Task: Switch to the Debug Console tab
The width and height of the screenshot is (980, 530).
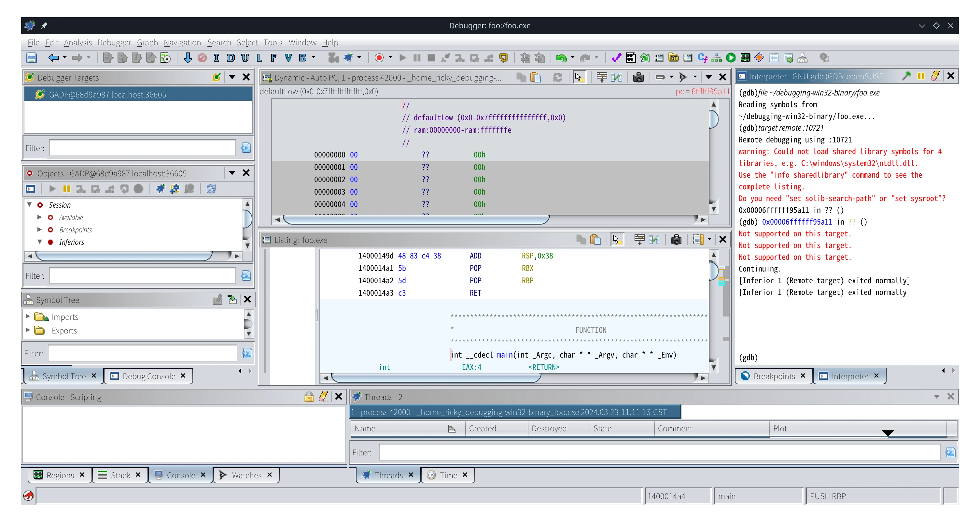Action: (x=148, y=376)
